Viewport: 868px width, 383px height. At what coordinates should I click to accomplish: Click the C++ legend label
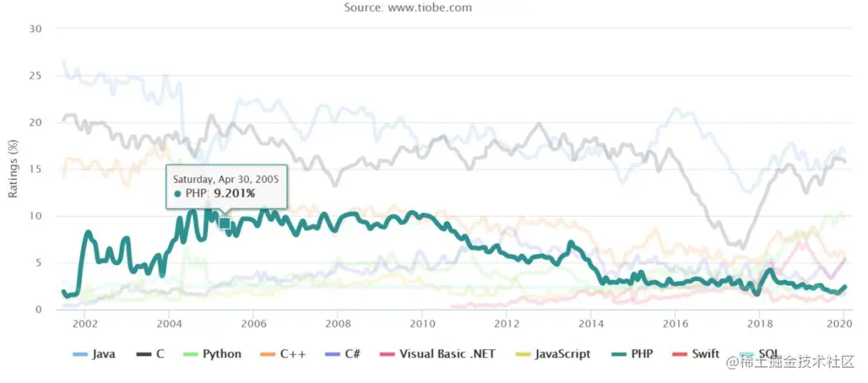click(282, 354)
